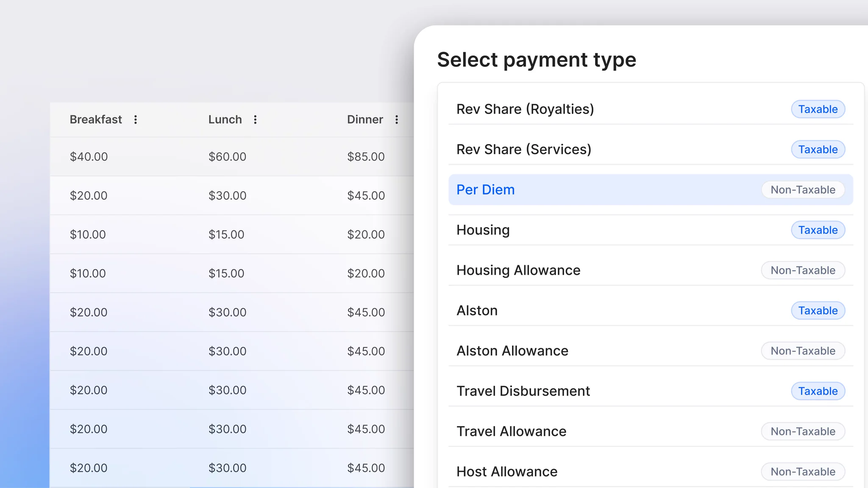This screenshot has height=488, width=868.
Task: Click the Select payment type heading
Action: pyautogui.click(x=537, y=60)
